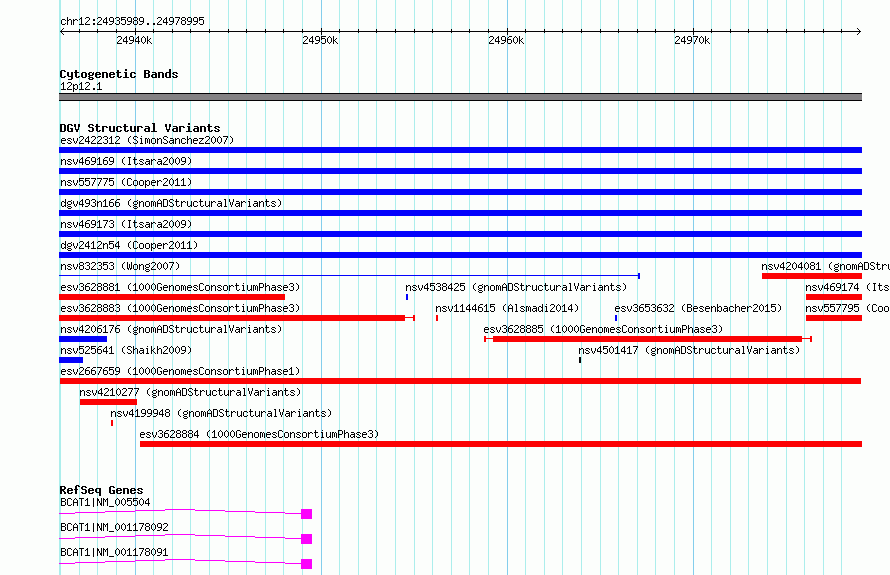The width and height of the screenshot is (890, 575).
Task: Click the 24960k ruler position label
Action: tap(506, 40)
